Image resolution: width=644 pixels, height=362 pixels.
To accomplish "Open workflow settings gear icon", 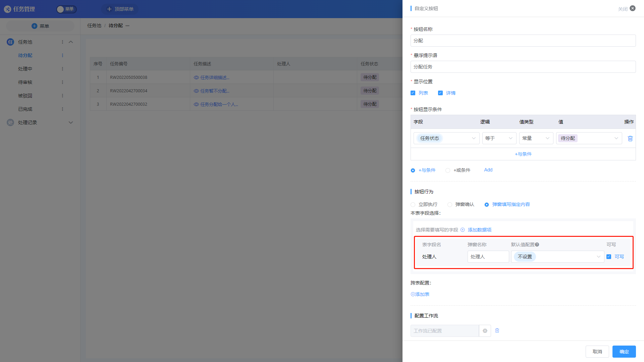I will [x=485, y=331].
